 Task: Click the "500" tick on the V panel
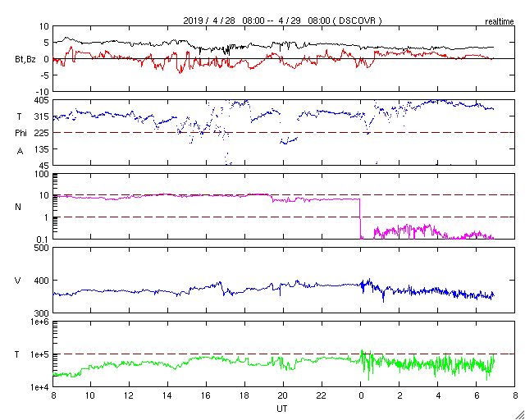click(42, 248)
